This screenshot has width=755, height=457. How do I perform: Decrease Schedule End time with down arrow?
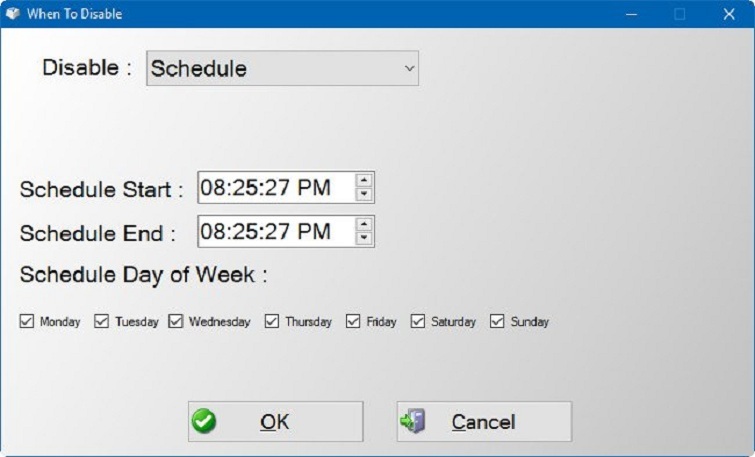pyautogui.click(x=365, y=239)
